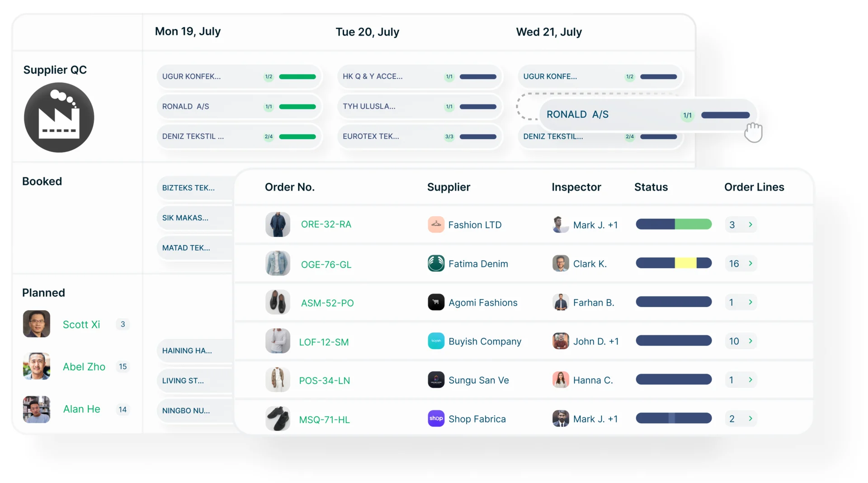
Task: Expand order lines for POS-34-LN
Action: tap(750, 380)
